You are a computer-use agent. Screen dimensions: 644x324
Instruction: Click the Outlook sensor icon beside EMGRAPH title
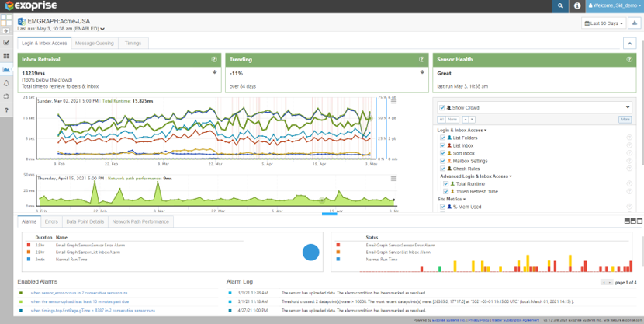pyautogui.click(x=22, y=22)
